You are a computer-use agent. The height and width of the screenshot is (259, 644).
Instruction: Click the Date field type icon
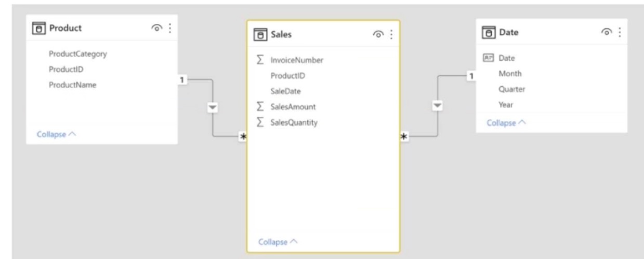[488, 58]
